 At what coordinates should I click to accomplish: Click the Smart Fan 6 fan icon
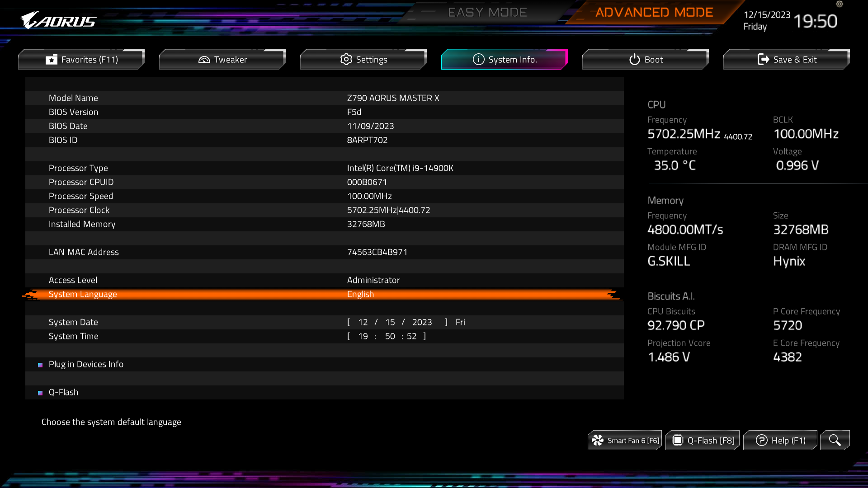tap(598, 440)
